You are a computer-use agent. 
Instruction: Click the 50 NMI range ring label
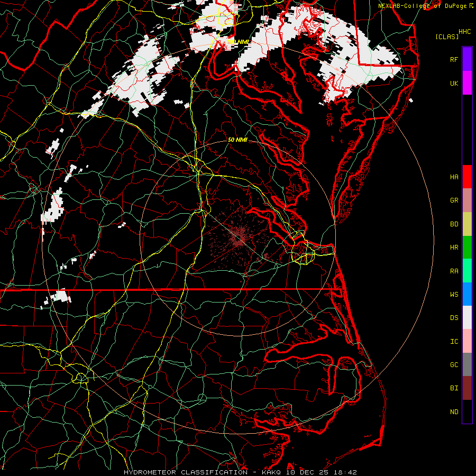(x=237, y=140)
